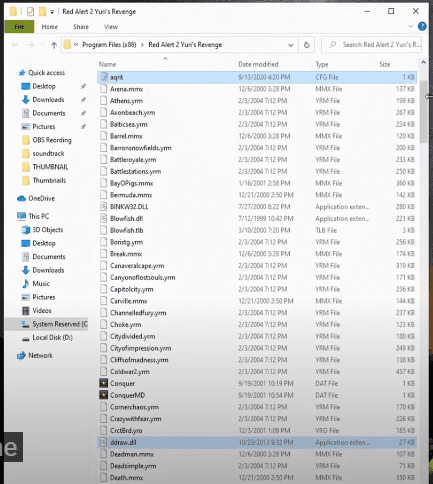Expand the ribbon with the chevron
433x484 pixels.
[410, 26]
